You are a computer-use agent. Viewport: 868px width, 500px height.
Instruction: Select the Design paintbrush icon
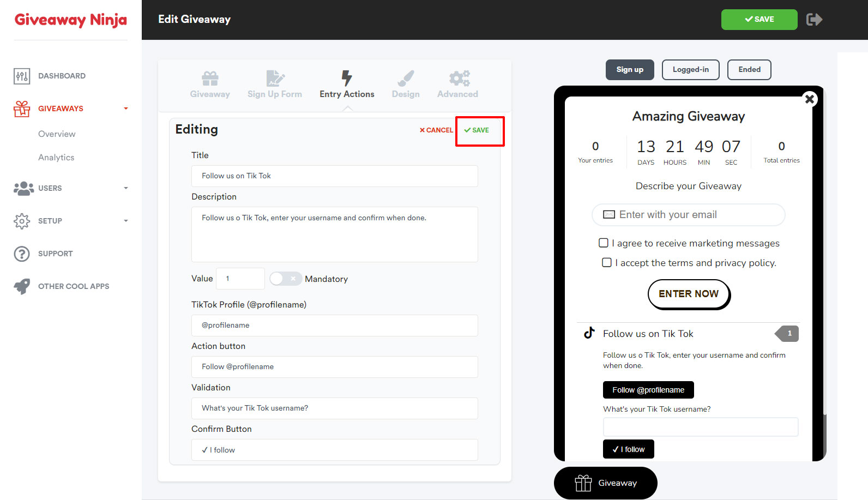tap(406, 79)
